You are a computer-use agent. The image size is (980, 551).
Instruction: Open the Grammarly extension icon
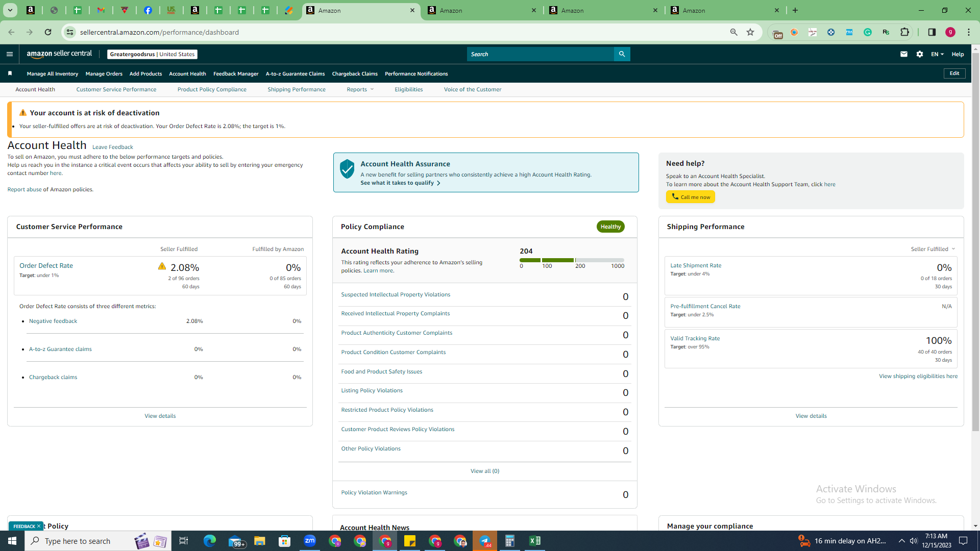pos(868,32)
